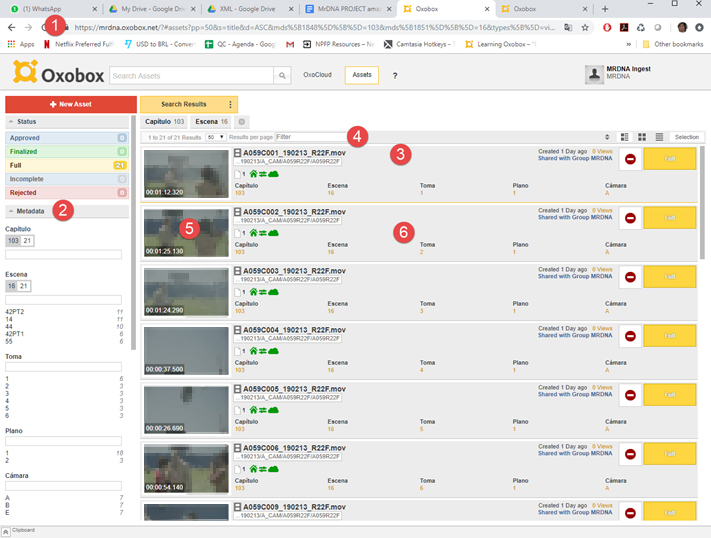Click red remove icon for A059C001_190213_R22F.mov
The image size is (711, 538).
(630, 159)
